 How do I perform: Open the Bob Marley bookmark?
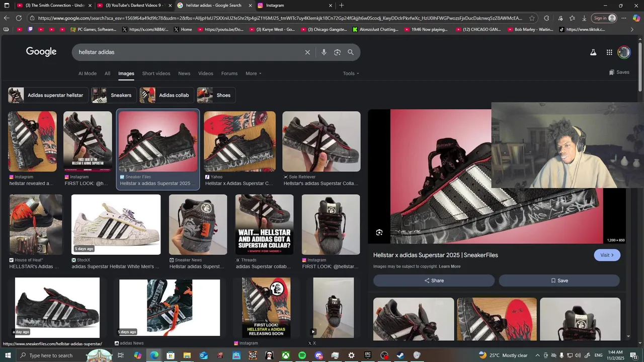pos(530,30)
